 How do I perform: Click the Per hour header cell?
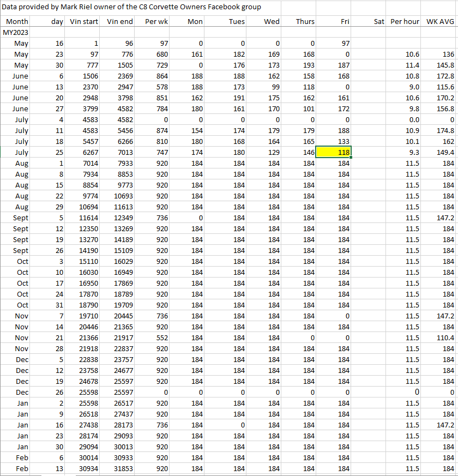pyautogui.click(x=405, y=21)
